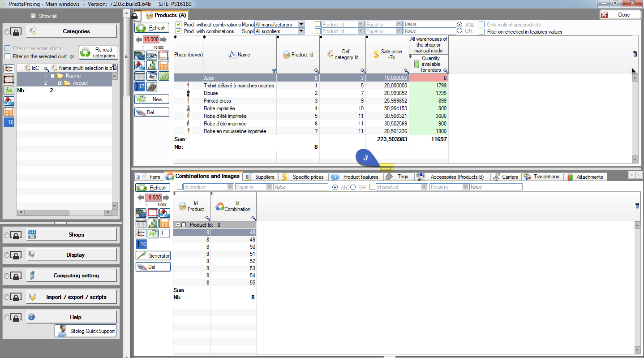Click the green people icon in categories sidebar
Screen dimensions: 644x358
[9, 90]
